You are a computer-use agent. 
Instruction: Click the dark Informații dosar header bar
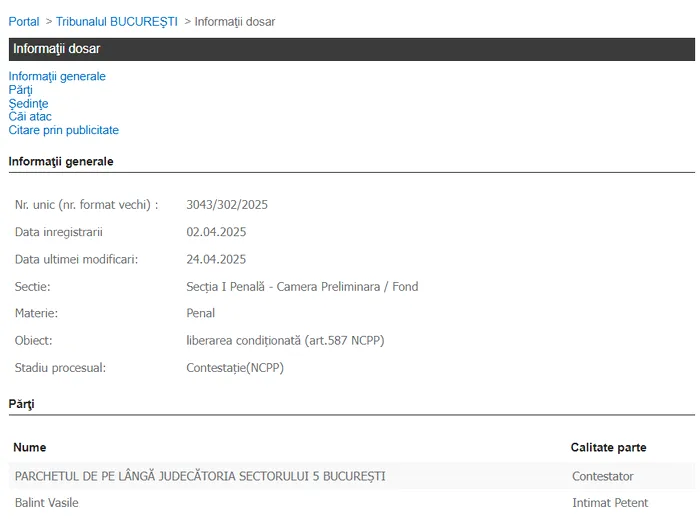click(351, 49)
